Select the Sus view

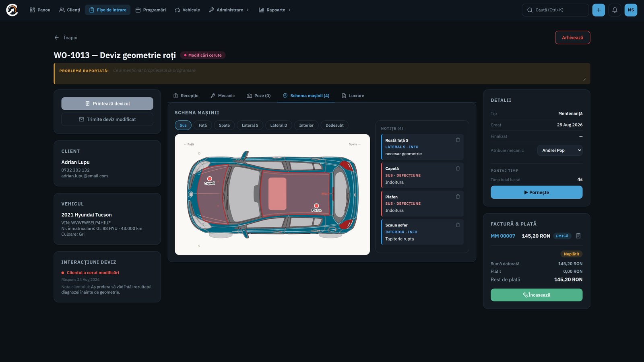[183, 125]
